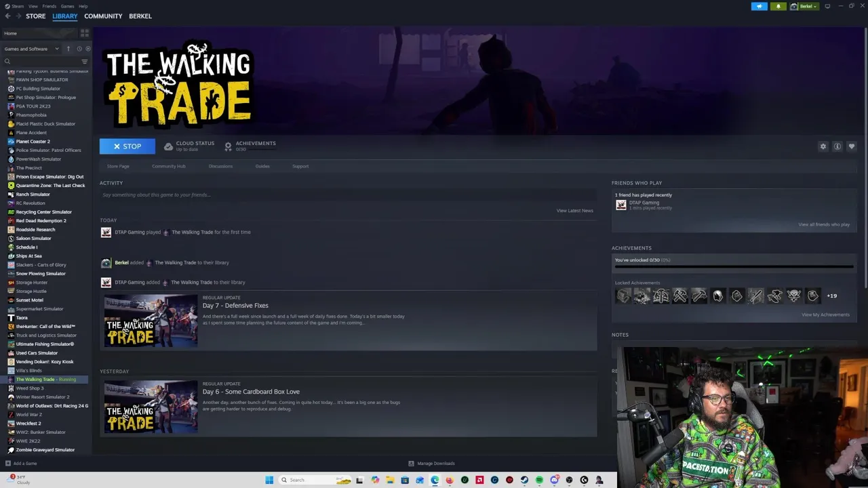This screenshot has width=868, height=488.
Task: Click the Day 6 update thumbnail
Action: 151,407
